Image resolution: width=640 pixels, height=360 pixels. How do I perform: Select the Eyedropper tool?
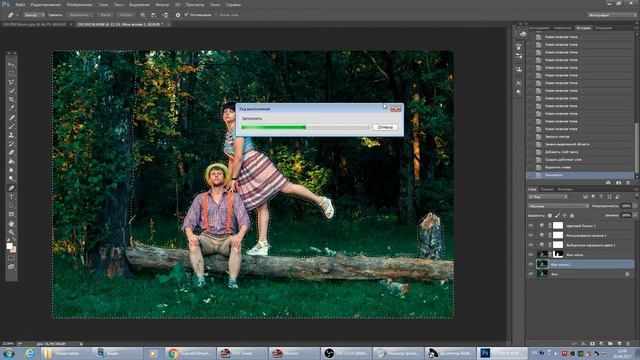pyautogui.click(x=11, y=108)
